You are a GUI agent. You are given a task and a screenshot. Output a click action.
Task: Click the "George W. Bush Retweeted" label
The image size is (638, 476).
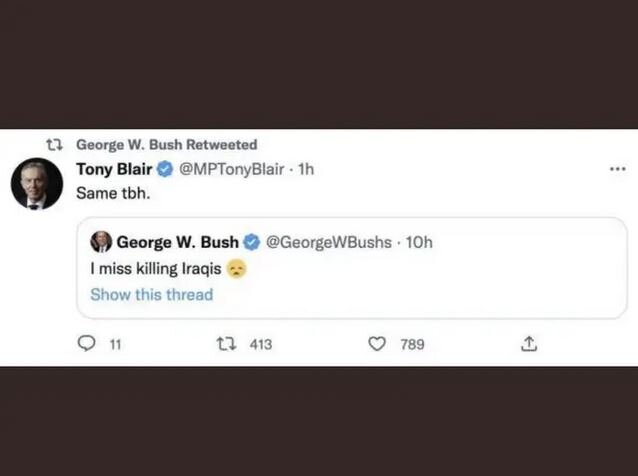click(166, 145)
